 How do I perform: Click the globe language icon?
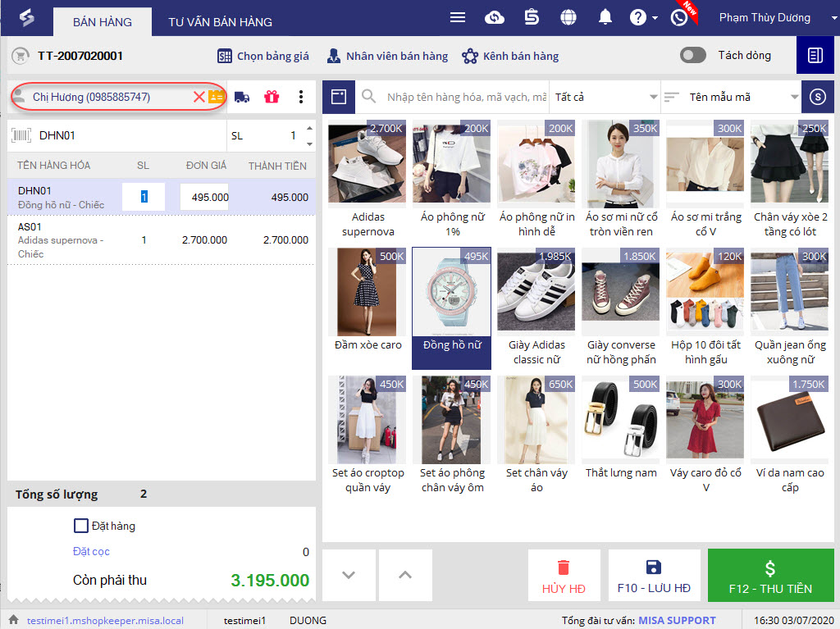point(568,17)
